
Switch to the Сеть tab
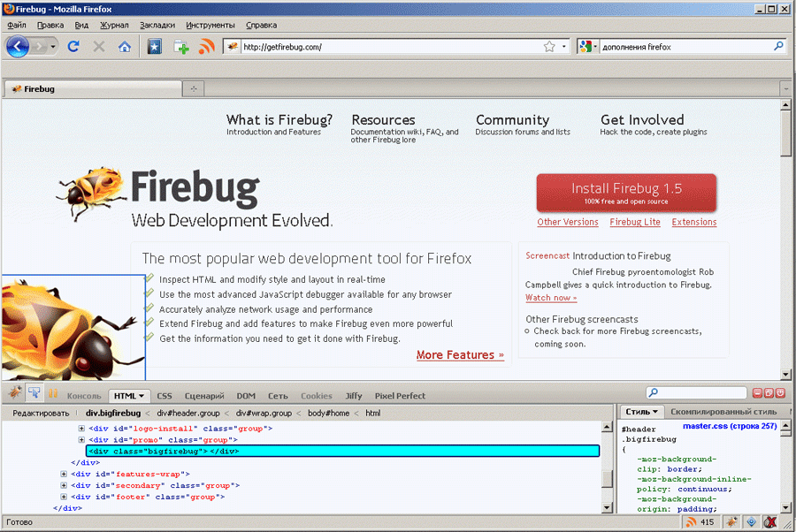278,396
